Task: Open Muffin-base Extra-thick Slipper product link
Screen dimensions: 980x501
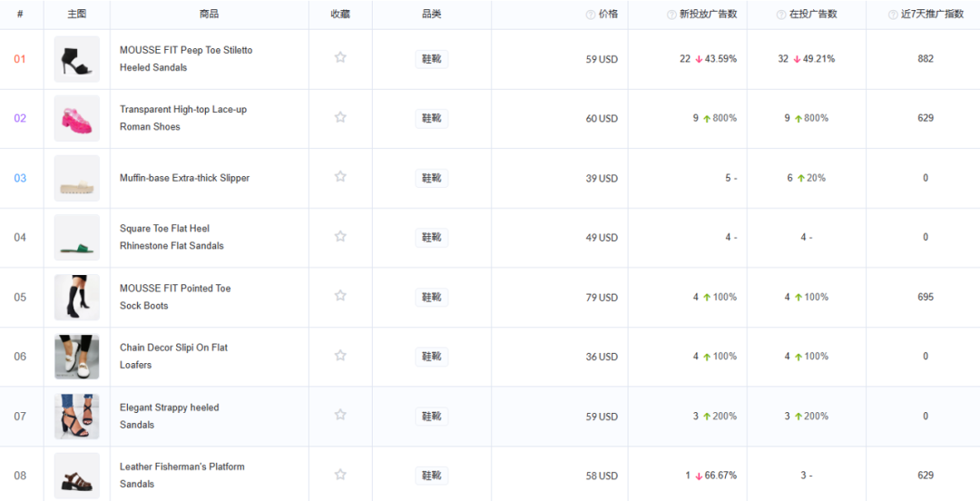Action: click(x=184, y=178)
